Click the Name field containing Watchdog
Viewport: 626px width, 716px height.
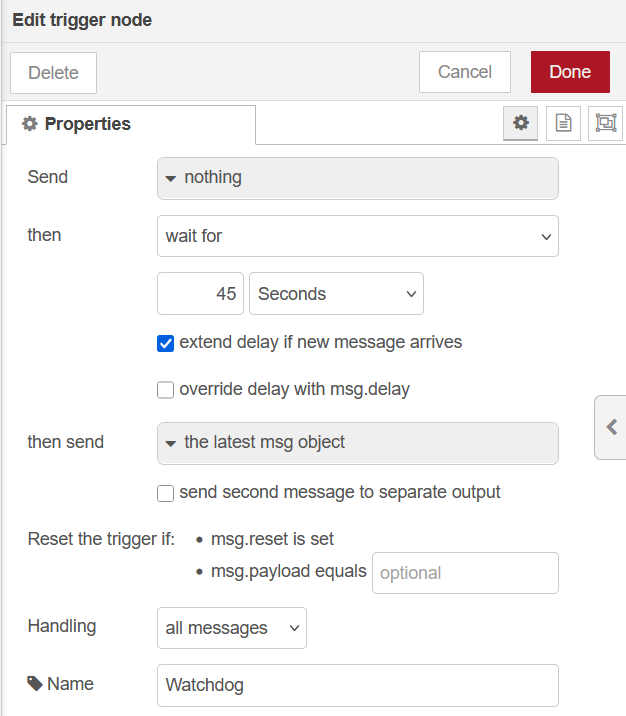(357, 686)
